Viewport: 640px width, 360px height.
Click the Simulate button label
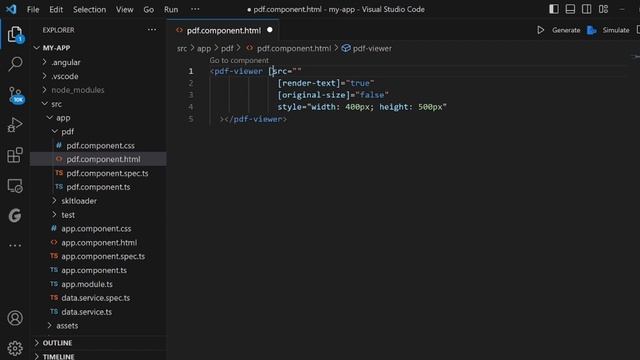pos(616,30)
